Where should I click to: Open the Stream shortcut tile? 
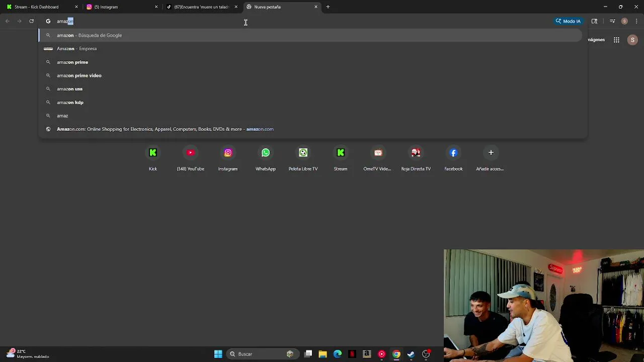coord(341,158)
